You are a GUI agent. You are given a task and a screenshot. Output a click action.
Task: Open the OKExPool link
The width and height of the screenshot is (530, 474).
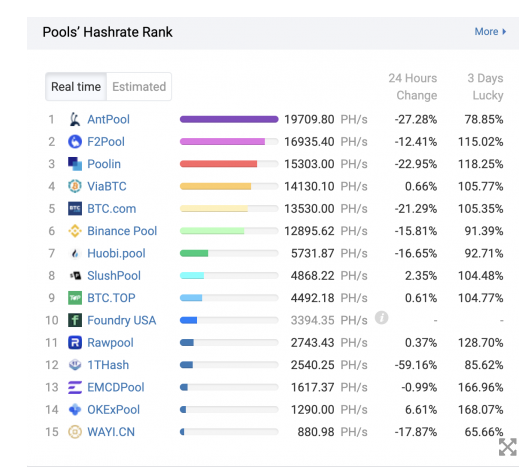coord(113,409)
